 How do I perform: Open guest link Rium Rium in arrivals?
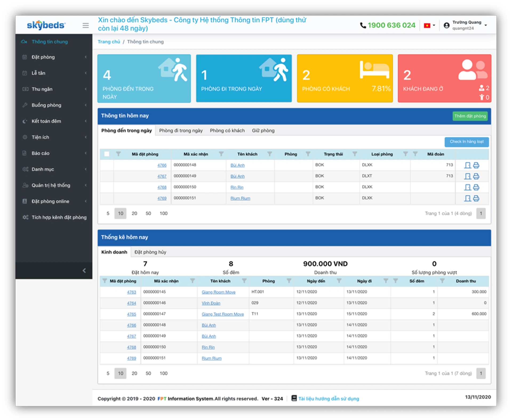pyautogui.click(x=240, y=198)
